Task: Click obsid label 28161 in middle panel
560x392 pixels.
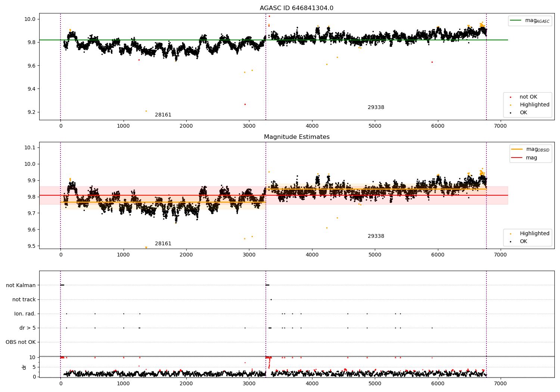Action: tap(163, 244)
